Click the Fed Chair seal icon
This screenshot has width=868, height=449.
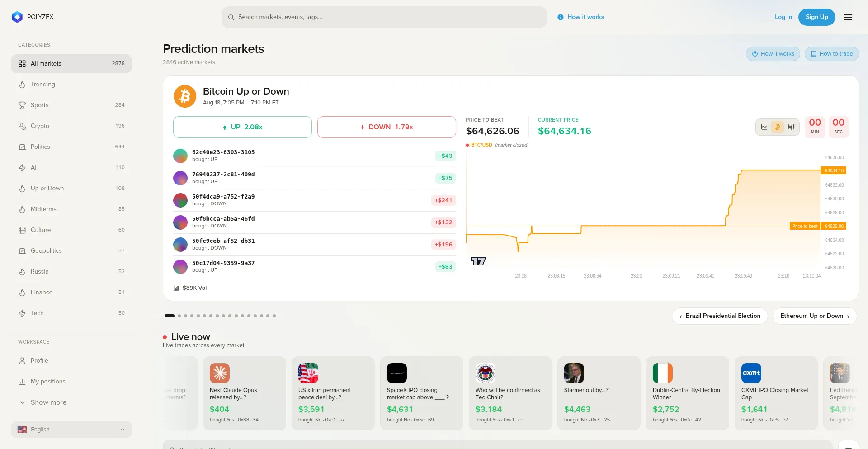pyautogui.click(x=486, y=373)
